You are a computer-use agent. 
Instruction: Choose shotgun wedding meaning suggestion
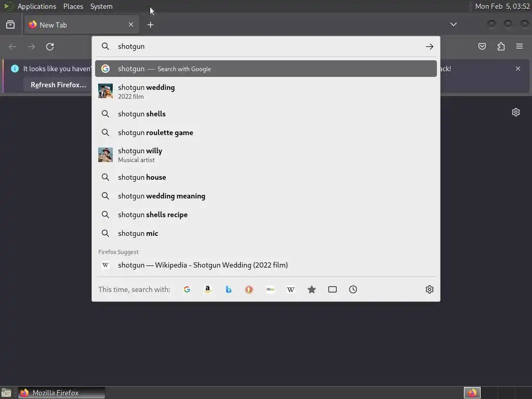[266, 196]
